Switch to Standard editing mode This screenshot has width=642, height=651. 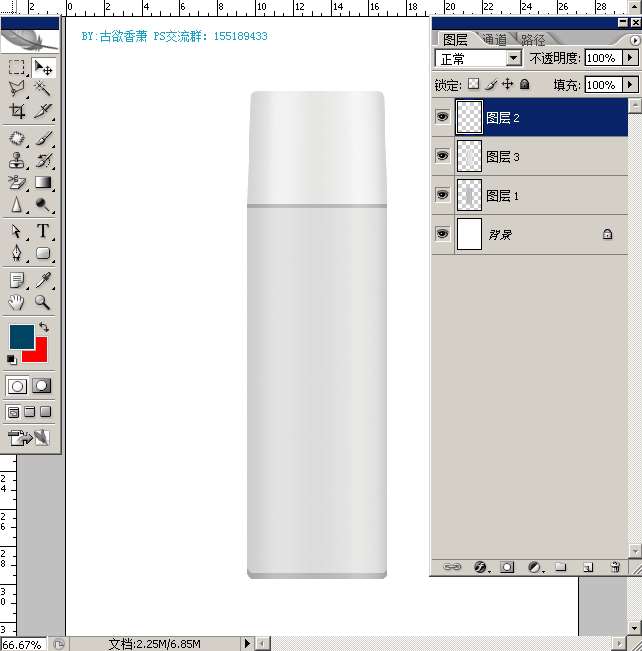point(17,386)
